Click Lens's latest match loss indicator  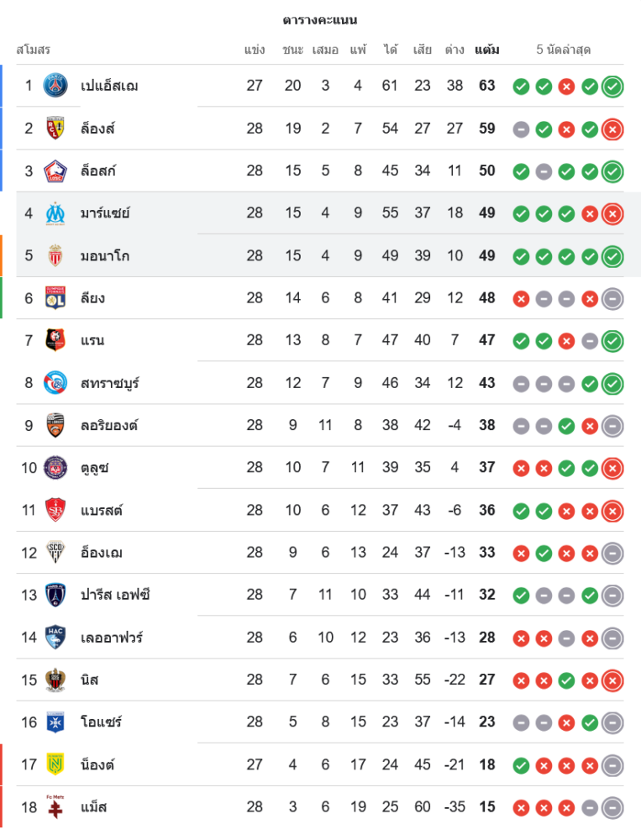pos(612,129)
